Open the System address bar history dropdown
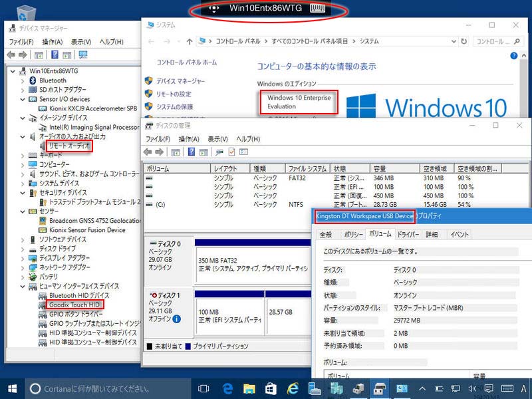532x399 pixels. [x=454, y=41]
